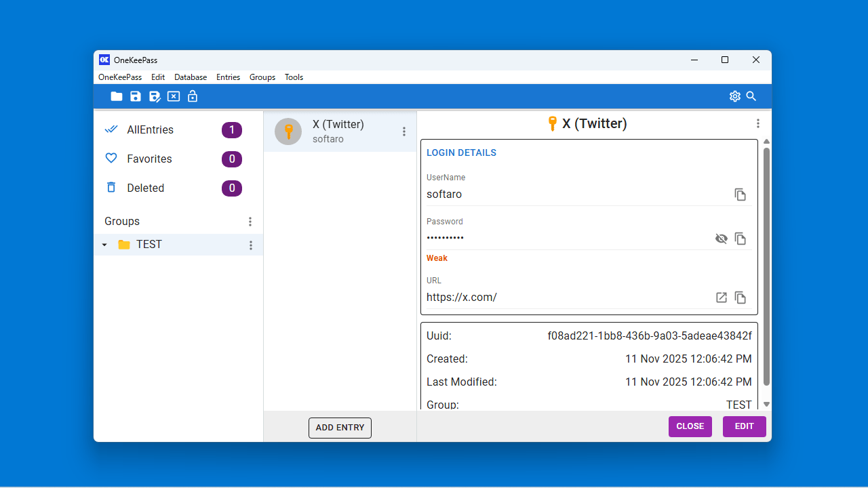Click the Open Database folder icon
This screenshot has width=868, height=488.
coord(117,96)
